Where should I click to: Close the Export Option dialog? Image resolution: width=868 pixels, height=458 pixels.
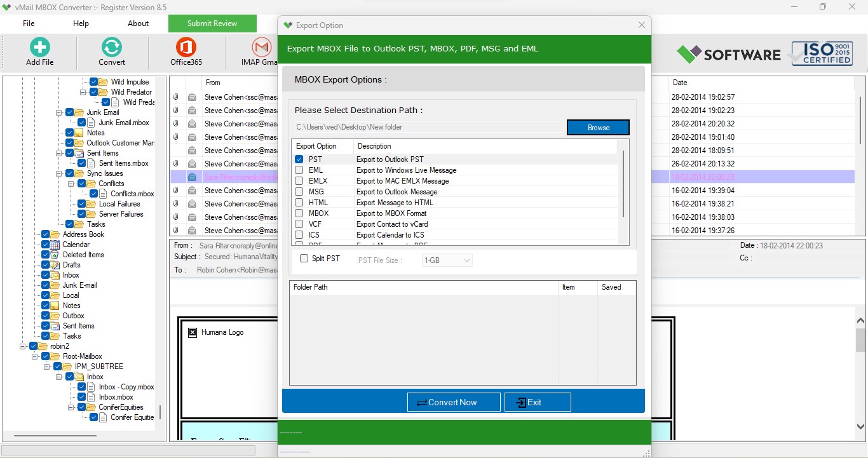coord(641,25)
